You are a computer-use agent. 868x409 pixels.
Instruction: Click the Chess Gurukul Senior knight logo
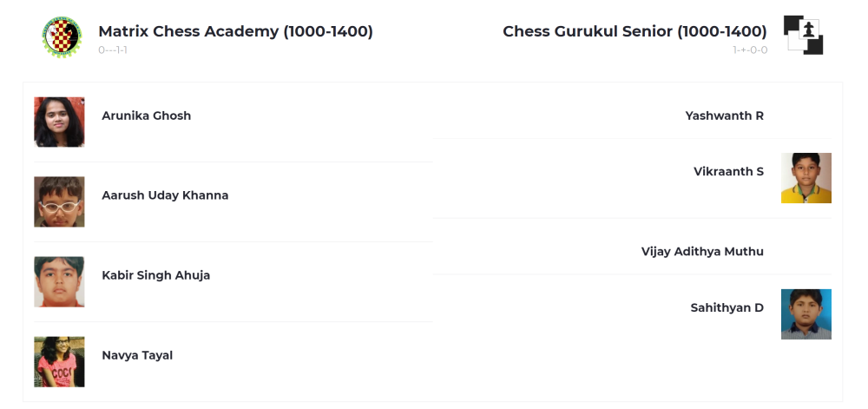point(803,35)
